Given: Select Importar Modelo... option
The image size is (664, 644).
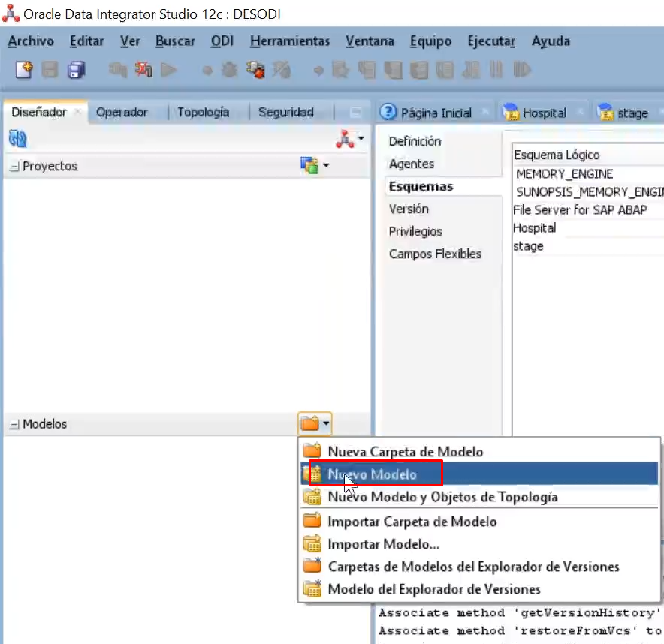Looking at the screenshot, I should click(479, 543).
